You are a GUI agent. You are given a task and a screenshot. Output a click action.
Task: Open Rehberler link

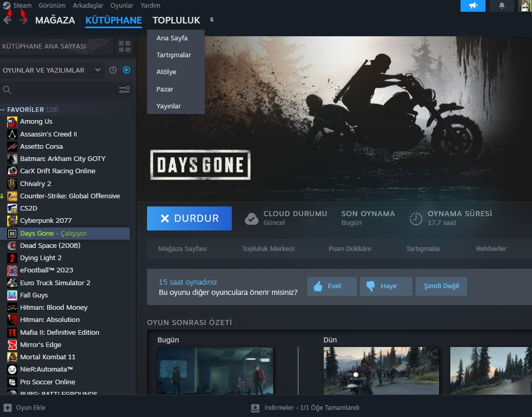(491, 248)
